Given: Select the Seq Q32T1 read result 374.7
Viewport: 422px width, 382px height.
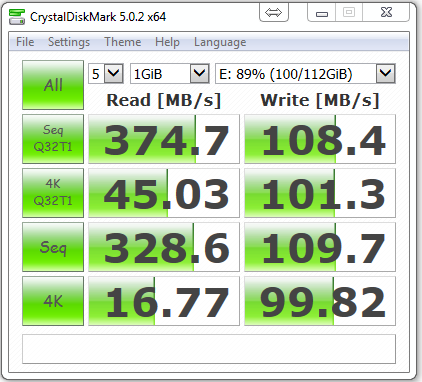Looking at the screenshot, I should (x=164, y=139).
